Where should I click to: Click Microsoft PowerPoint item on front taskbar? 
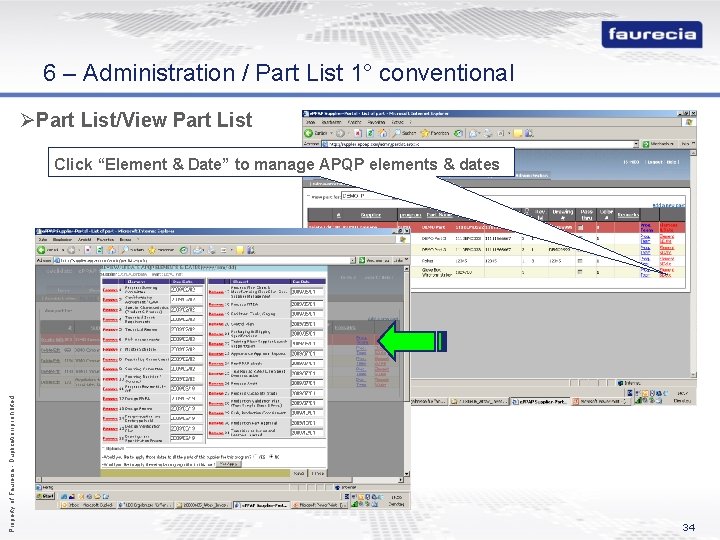(x=320, y=505)
